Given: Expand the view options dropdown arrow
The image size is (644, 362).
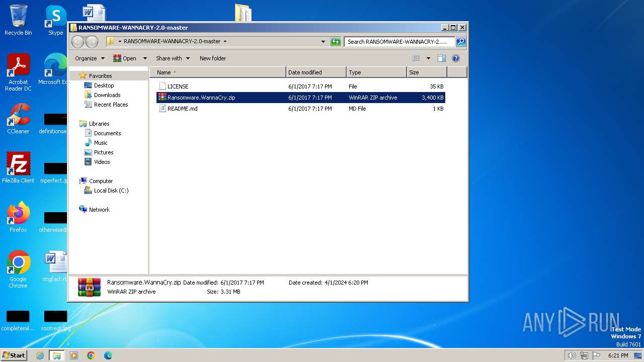Looking at the screenshot, I should click(428, 58).
